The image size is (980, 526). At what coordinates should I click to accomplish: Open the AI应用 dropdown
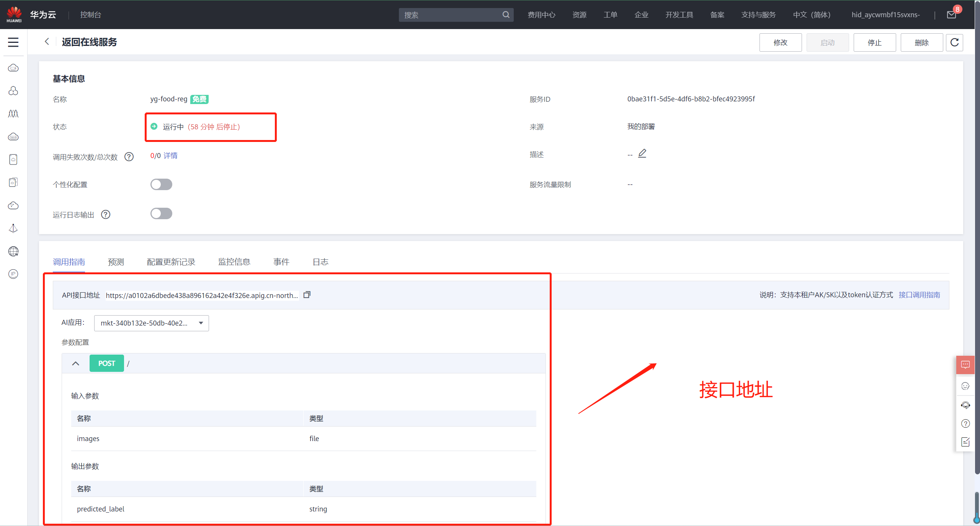(x=152, y=323)
